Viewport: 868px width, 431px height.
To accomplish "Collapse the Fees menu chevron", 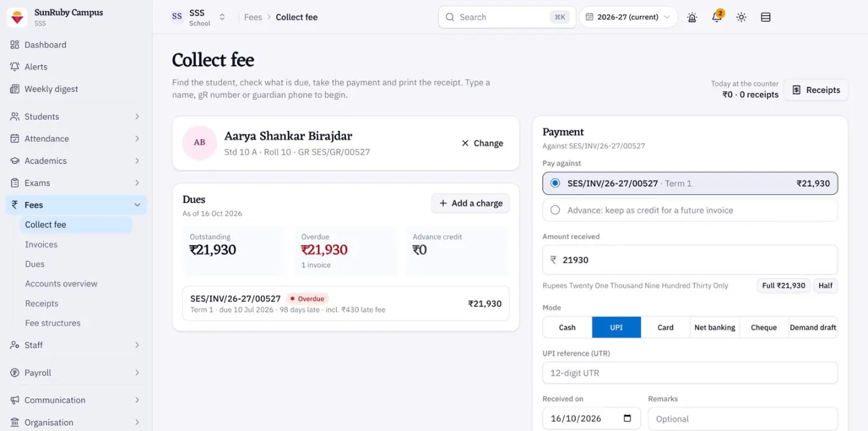I will tap(137, 205).
